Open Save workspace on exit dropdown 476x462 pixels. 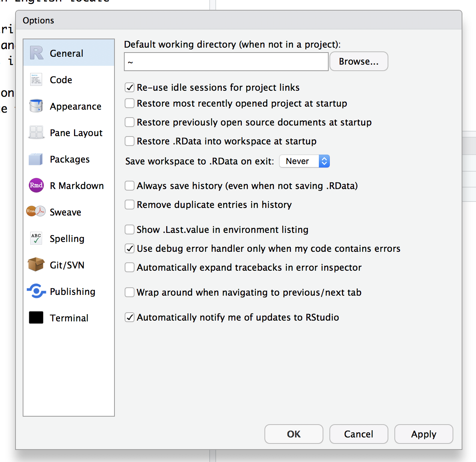(x=304, y=161)
